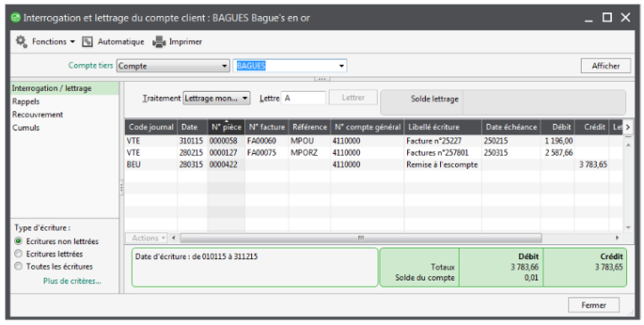Viewport: 644px width, 325px height.
Task: Sort by the N° pièce column header
Action: pyautogui.click(x=226, y=127)
